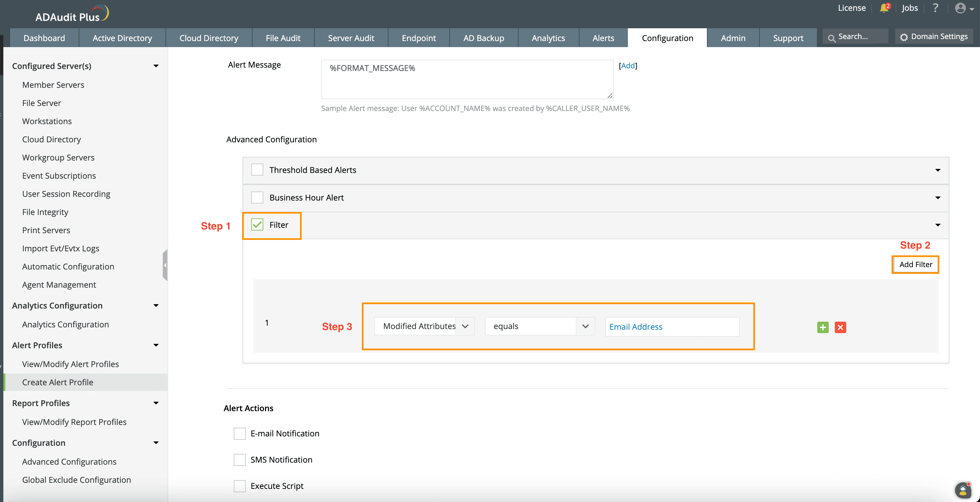This screenshot has width=980, height=502.
Task: Enable the Threshold Based Alerts checkbox
Action: (x=257, y=170)
